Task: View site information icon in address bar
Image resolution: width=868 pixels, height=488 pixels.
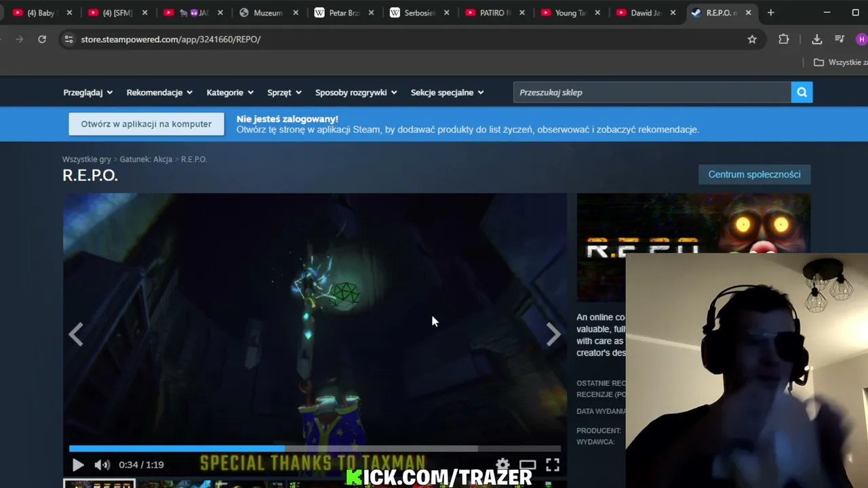Action: click(68, 39)
